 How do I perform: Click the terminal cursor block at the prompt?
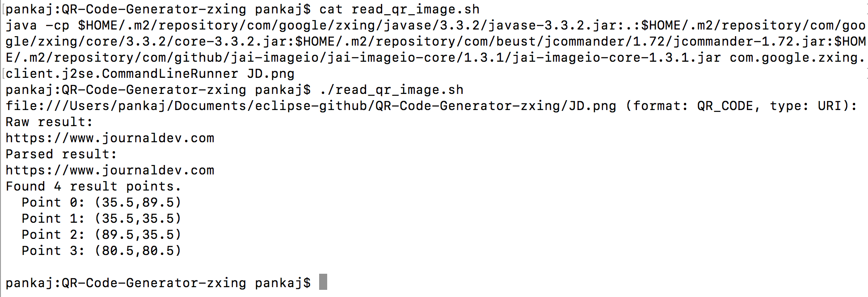323,282
